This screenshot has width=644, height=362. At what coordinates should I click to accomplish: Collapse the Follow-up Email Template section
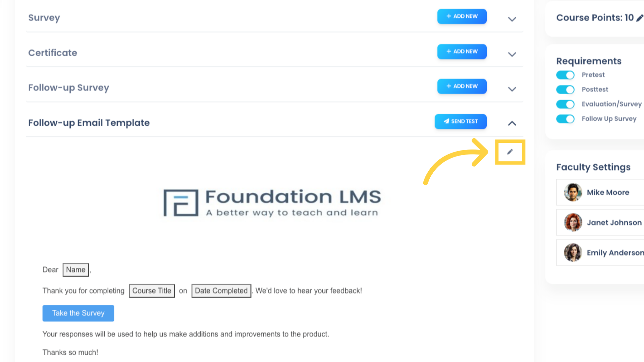click(x=512, y=123)
